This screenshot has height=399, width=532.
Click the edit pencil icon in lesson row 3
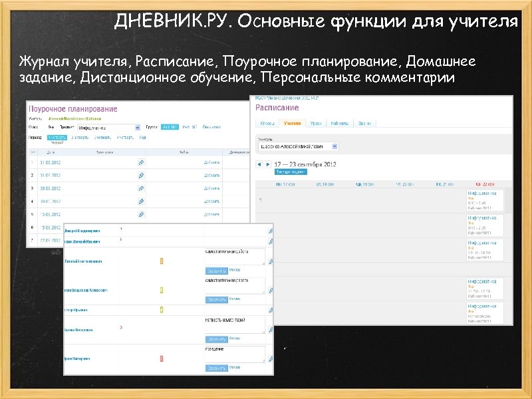click(x=141, y=188)
